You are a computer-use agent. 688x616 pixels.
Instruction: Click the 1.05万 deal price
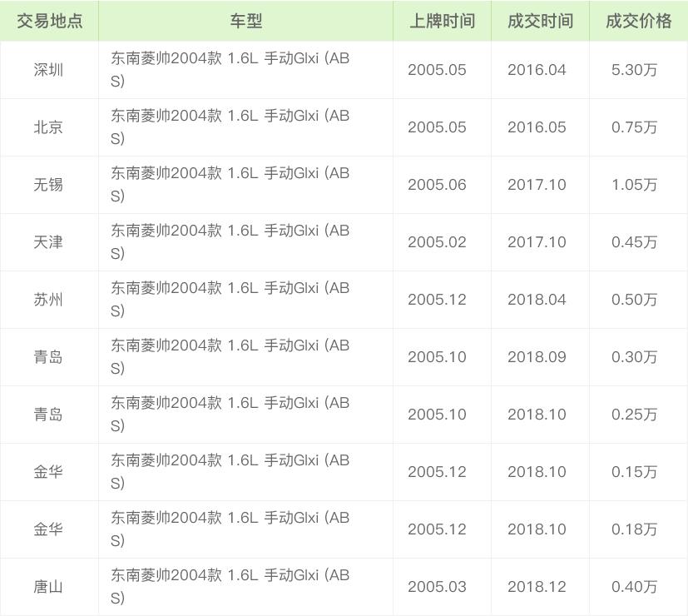pyautogui.click(x=634, y=185)
